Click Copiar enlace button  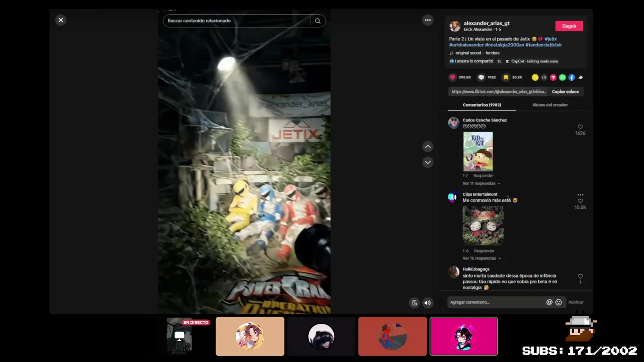tap(565, 92)
